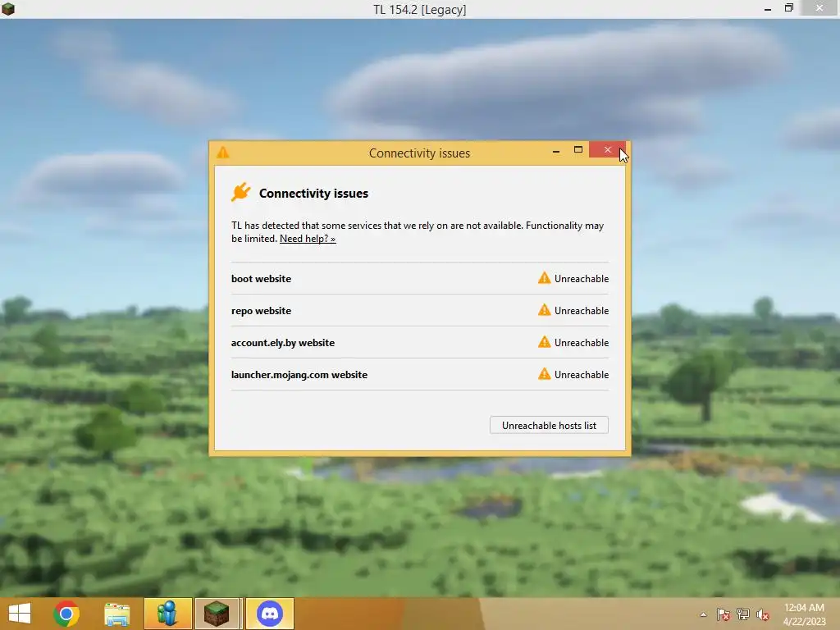The image size is (840, 630).
Task: Launch Google Chrome from taskbar
Action: pos(66,614)
